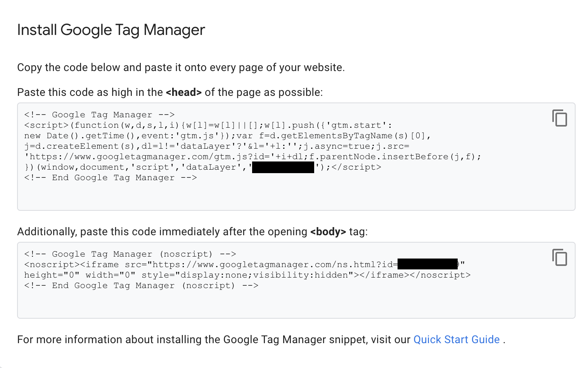Open the Quick Start Guide link

coord(456,340)
